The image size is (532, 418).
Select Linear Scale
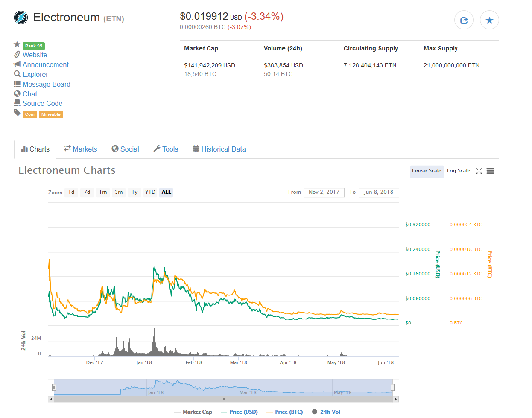(x=427, y=171)
